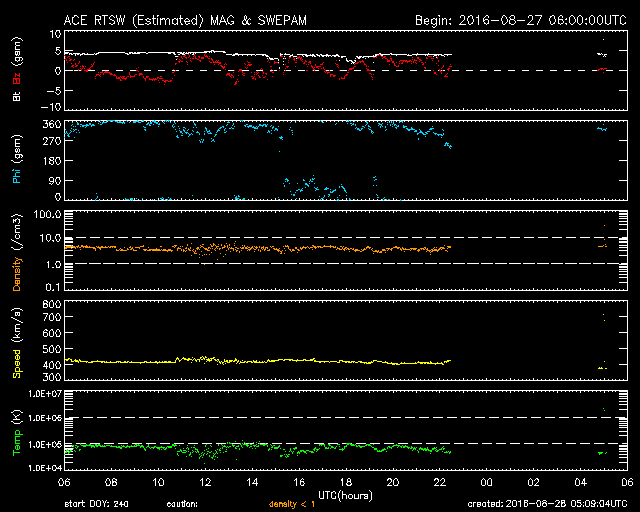Screen dimensions: 640x512
Task: Click the '500' speed axis tick
Action: [52, 349]
